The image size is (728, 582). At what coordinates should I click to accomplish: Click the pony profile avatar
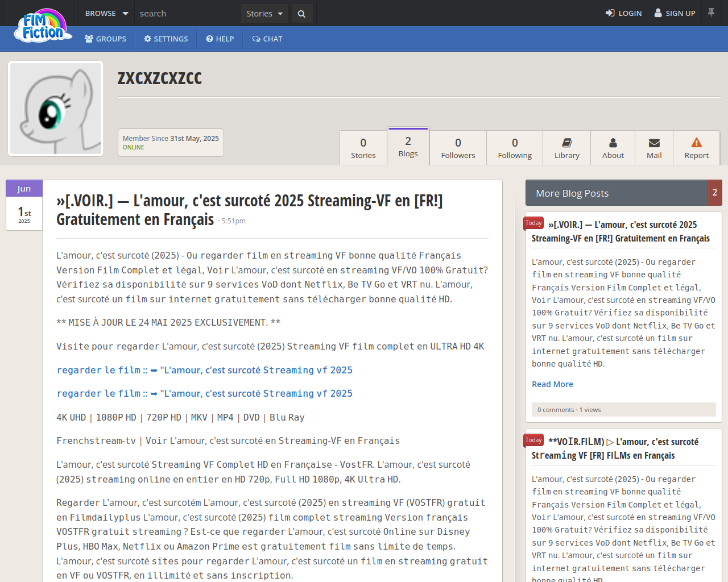pyautogui.click(x=56, y=109)
